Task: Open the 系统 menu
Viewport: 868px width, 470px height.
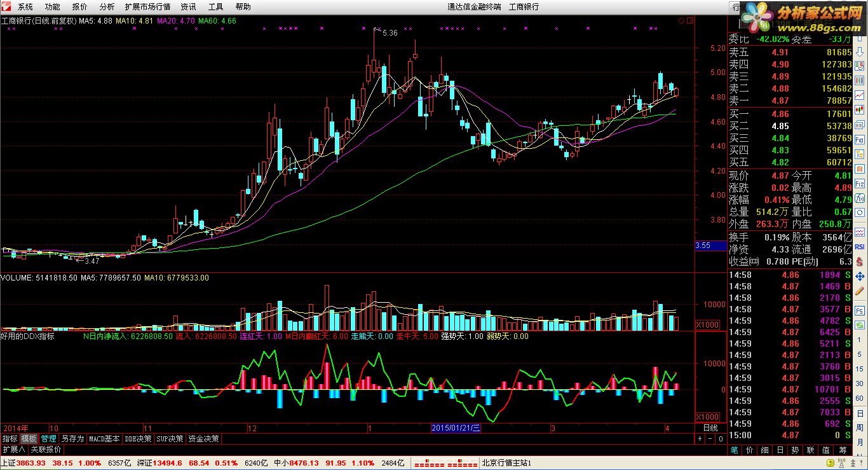Action: pos(25,6)
